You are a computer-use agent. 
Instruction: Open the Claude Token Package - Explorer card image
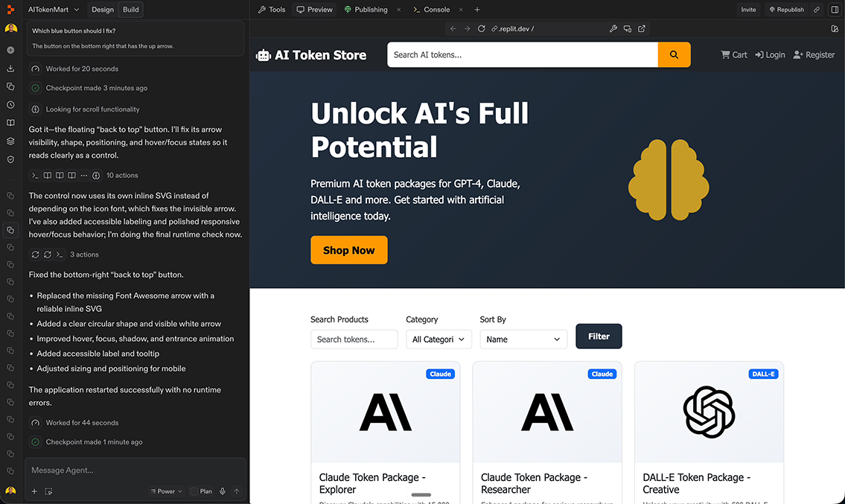tap(386, 412)
